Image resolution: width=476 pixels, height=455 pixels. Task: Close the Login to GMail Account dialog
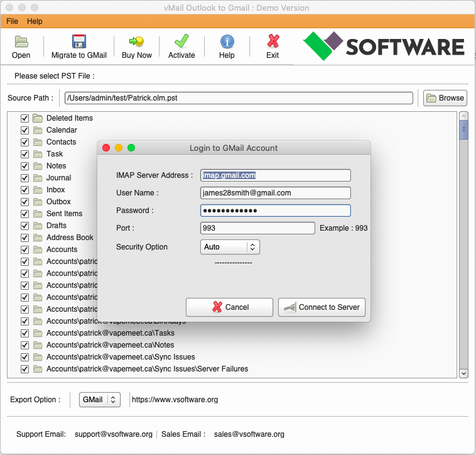pos(106,148)
